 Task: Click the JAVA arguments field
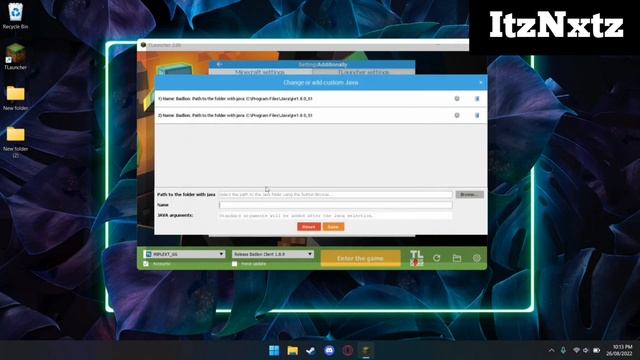click(x=336, y=216)
